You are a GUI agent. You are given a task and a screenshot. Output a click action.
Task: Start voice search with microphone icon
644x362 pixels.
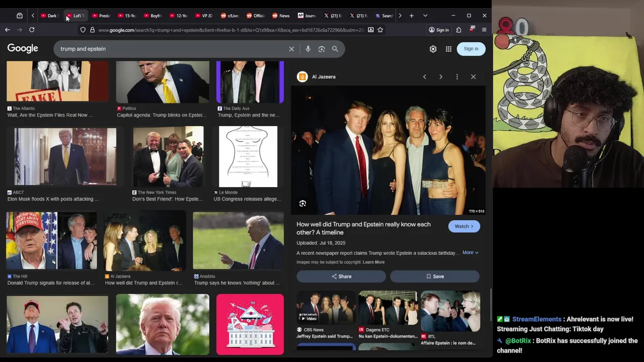tap(308, 49)
